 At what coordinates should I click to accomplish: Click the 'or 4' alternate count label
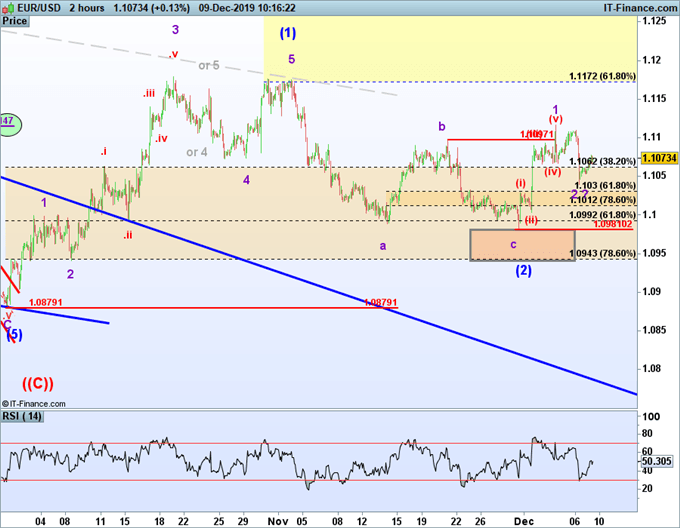[197, 152]
